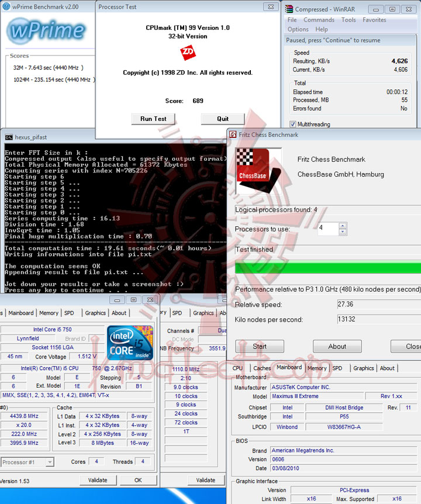Click the Fritz Chess Benchmark title bar icon

233,134
